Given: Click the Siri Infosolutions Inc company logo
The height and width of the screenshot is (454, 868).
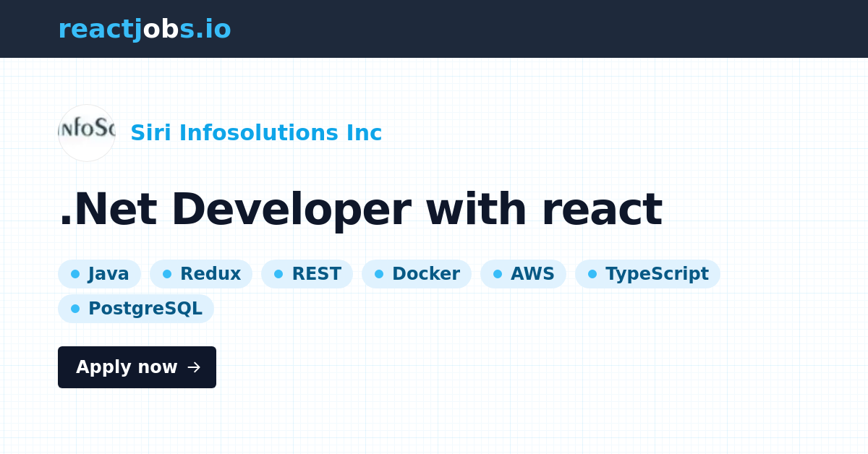Looking at the screenshot, I should pos(87,132).
